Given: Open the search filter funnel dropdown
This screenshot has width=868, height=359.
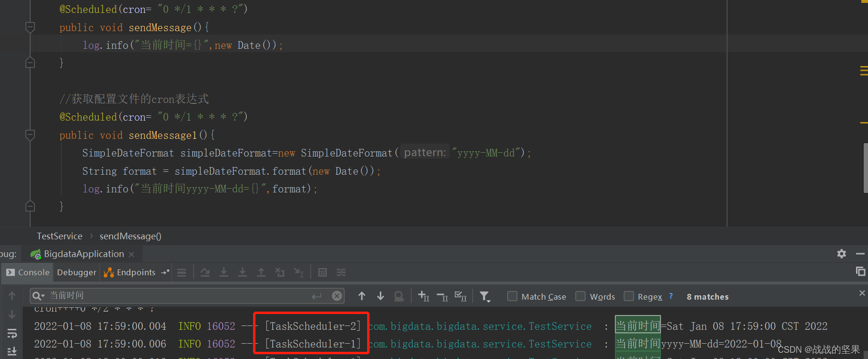Looking at the screenshot, I should (x=485, y=297).
